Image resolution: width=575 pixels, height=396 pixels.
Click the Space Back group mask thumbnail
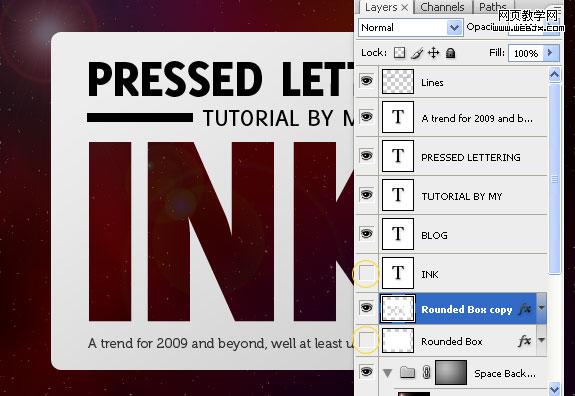click(x=451, y=373)
